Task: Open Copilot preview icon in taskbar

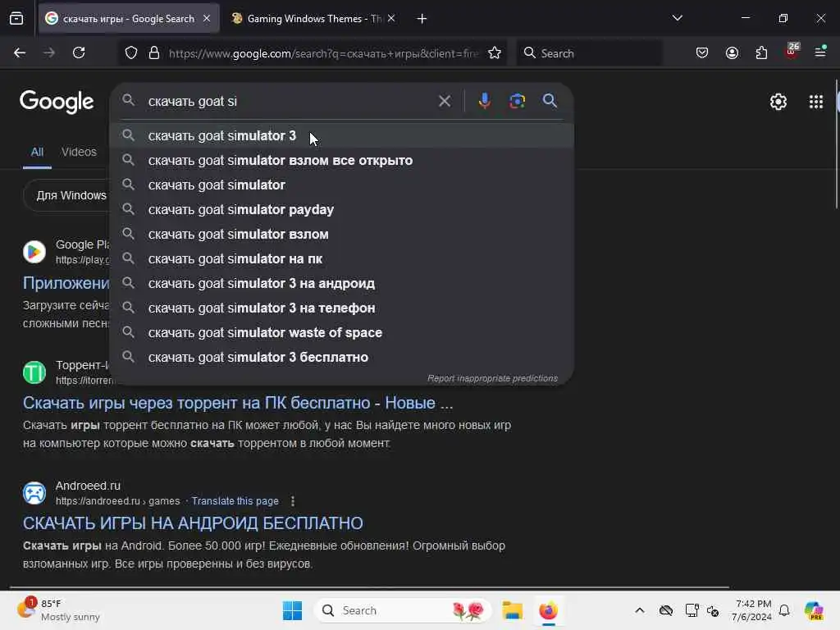Action: pyautogui.click(x=814, y=610)
